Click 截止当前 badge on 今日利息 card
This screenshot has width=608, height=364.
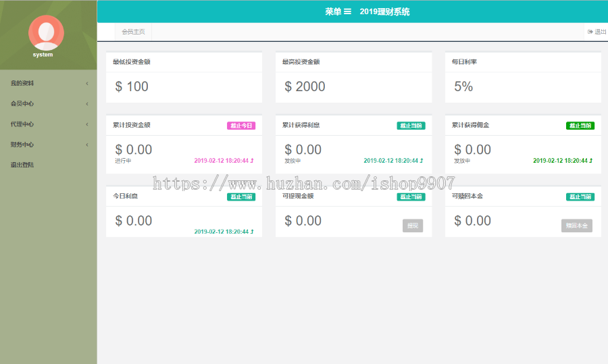pyautogui.click(x=241, y=197)
